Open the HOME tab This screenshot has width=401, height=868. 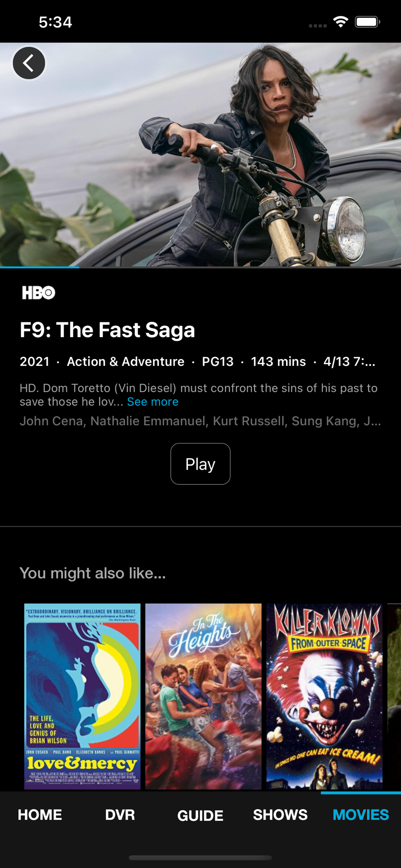(x=40, y=815)
